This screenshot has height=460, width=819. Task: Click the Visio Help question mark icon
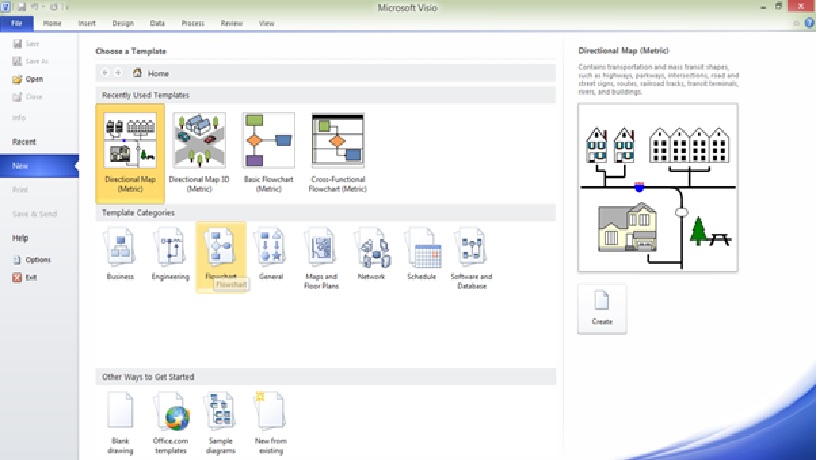tap(810, 23)
